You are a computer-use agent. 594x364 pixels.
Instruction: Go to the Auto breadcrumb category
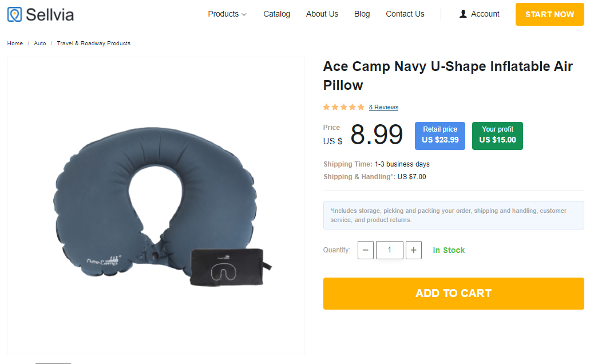tap(40, 43)
